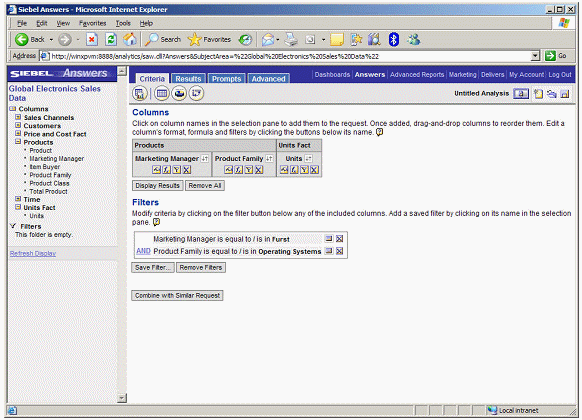The height and width of the screenshot is (420, 582).
Task: Expand the Price and Cost Fact folder
Action: tap(18, 133)
